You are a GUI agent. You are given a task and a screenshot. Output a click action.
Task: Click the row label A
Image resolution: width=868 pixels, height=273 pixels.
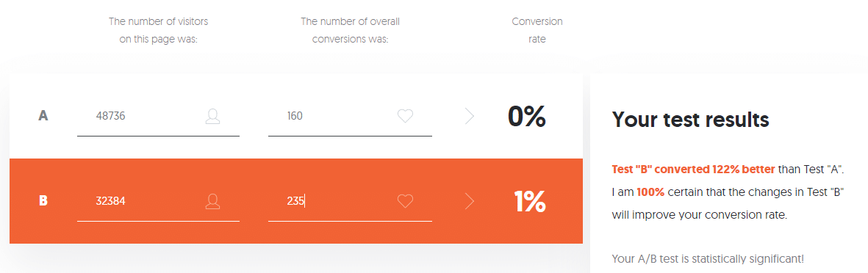pos(43,116)
